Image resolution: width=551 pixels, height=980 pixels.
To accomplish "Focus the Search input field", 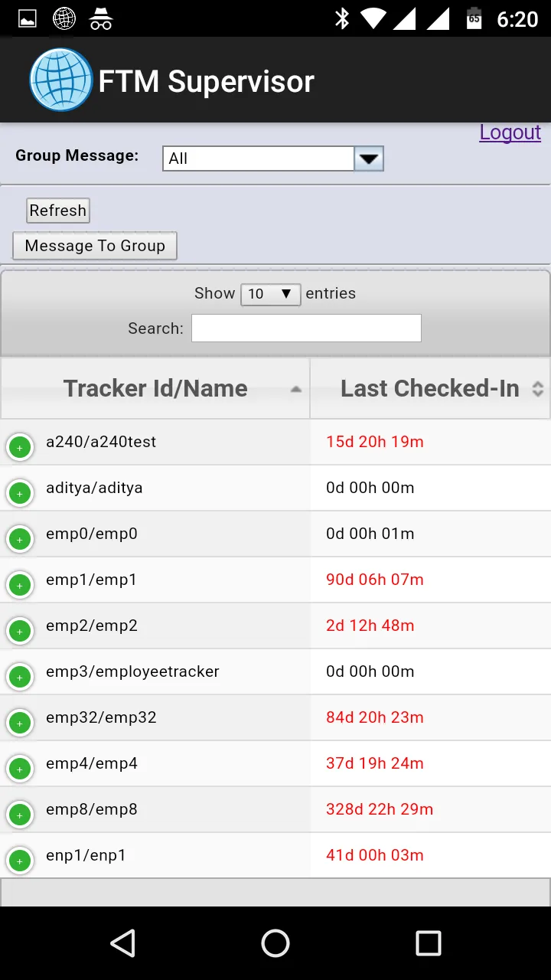I will 306,328.
